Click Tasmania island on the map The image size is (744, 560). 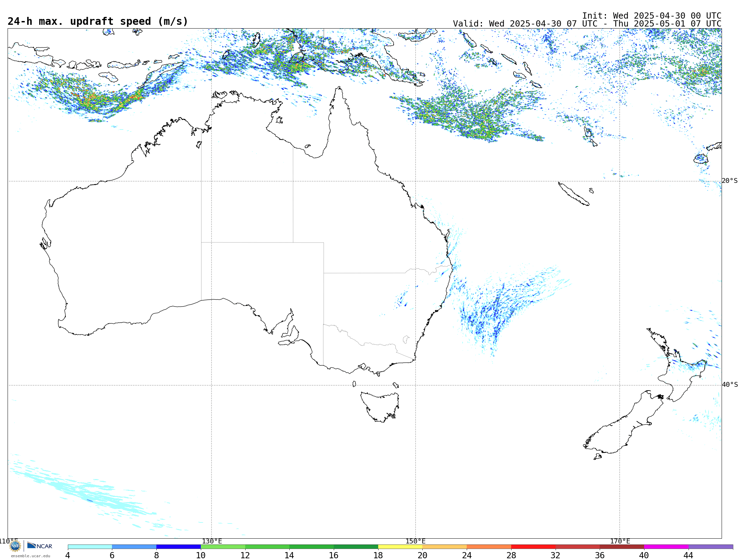tap(380, 406)
